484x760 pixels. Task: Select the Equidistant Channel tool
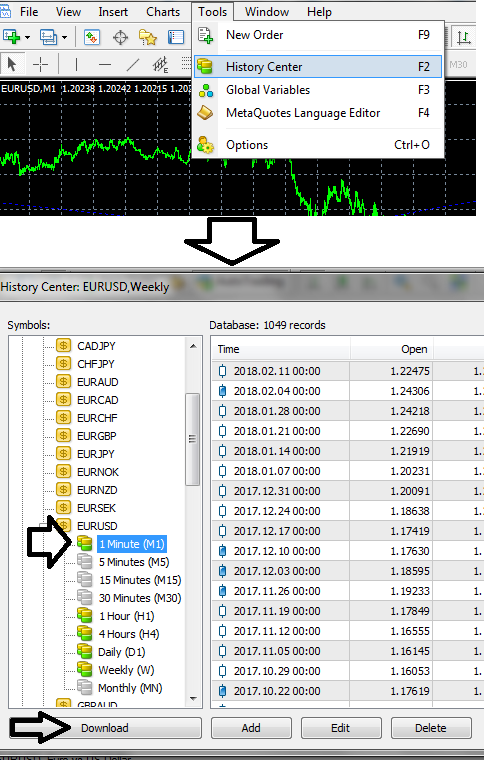pyautogui.click(x=160, y=64)
